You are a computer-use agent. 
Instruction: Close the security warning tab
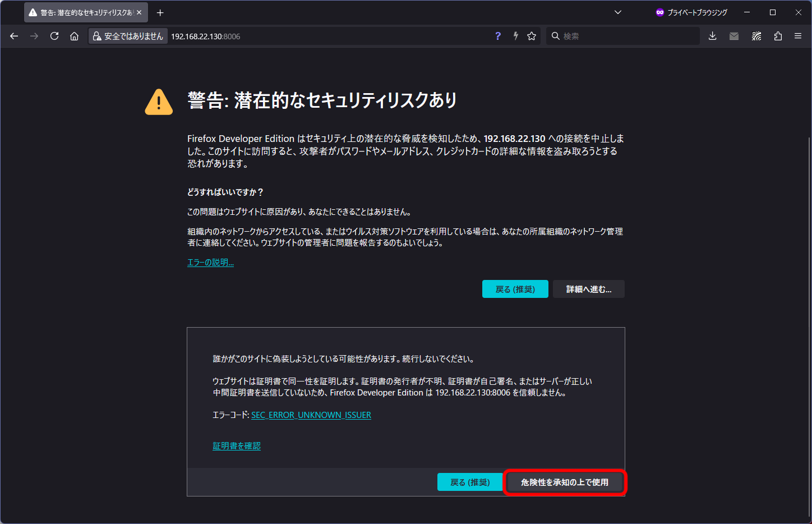click(x=139, y=12)
